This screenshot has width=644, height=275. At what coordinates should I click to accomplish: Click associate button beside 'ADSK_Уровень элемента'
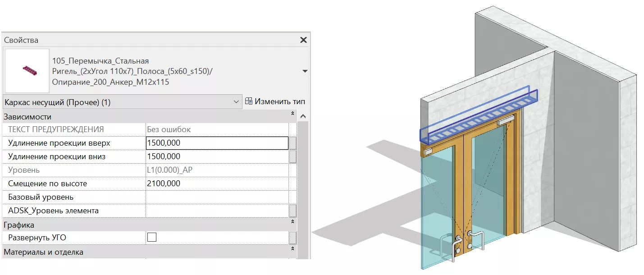293,211
